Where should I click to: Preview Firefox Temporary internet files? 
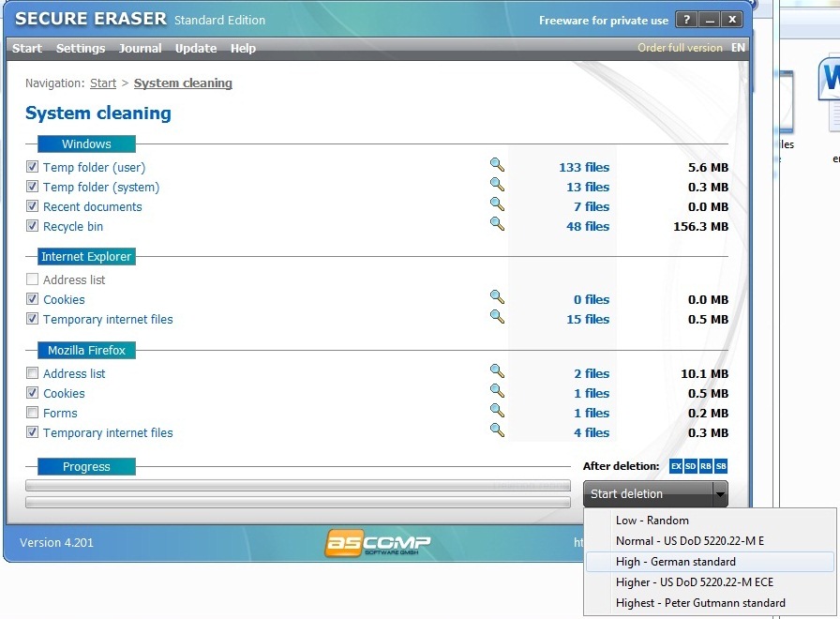497,430
